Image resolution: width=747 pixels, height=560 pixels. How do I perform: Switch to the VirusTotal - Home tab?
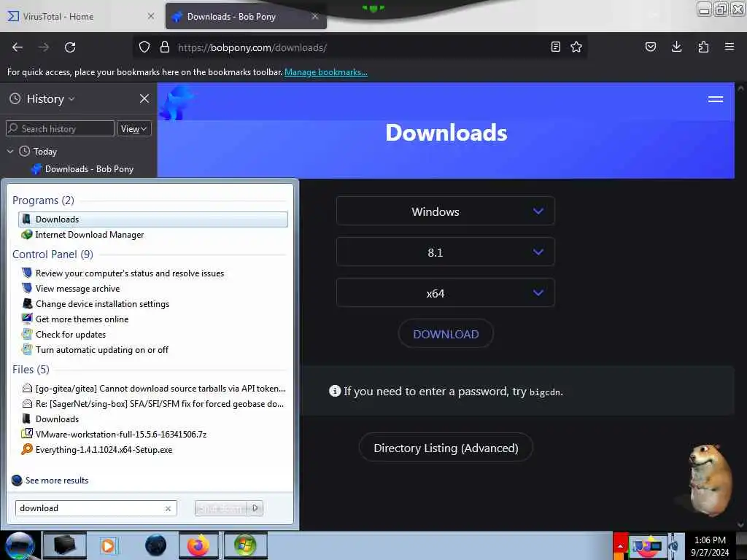pyautogui.click(x=81, y=16)
